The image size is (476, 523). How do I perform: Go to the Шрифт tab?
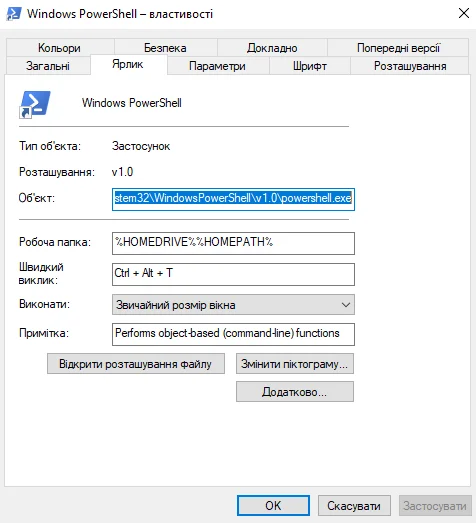[x=310, y=66]
